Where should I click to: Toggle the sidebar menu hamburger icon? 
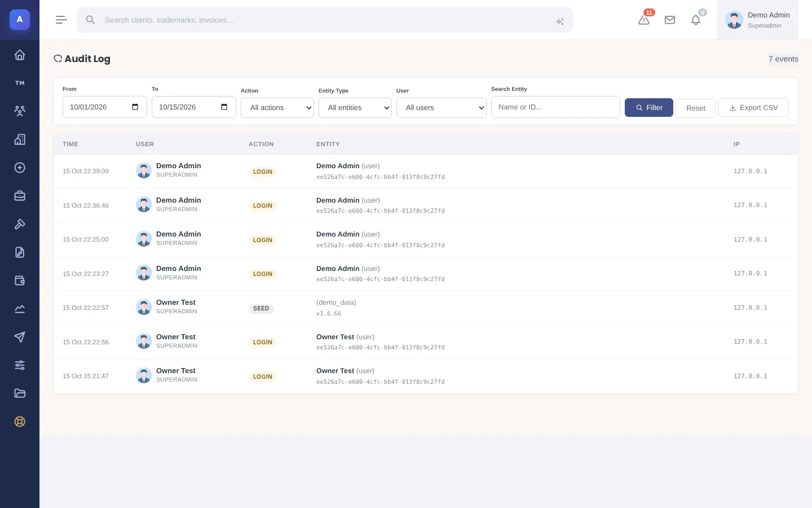[61, 20]
